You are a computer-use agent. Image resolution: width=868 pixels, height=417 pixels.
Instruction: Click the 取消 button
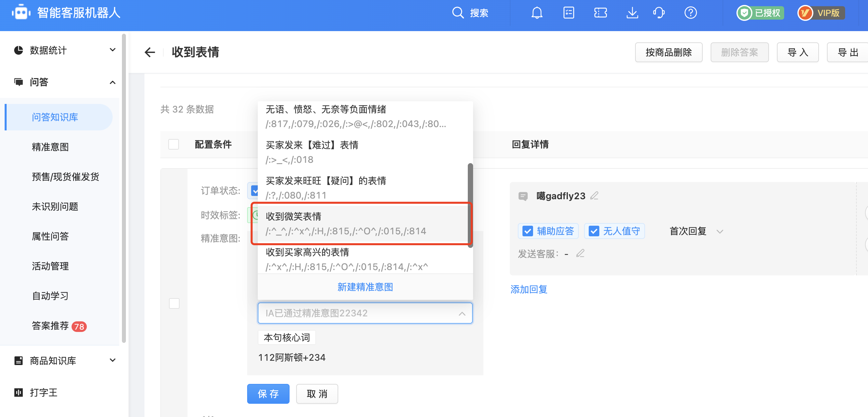click(x=317, y=394)
